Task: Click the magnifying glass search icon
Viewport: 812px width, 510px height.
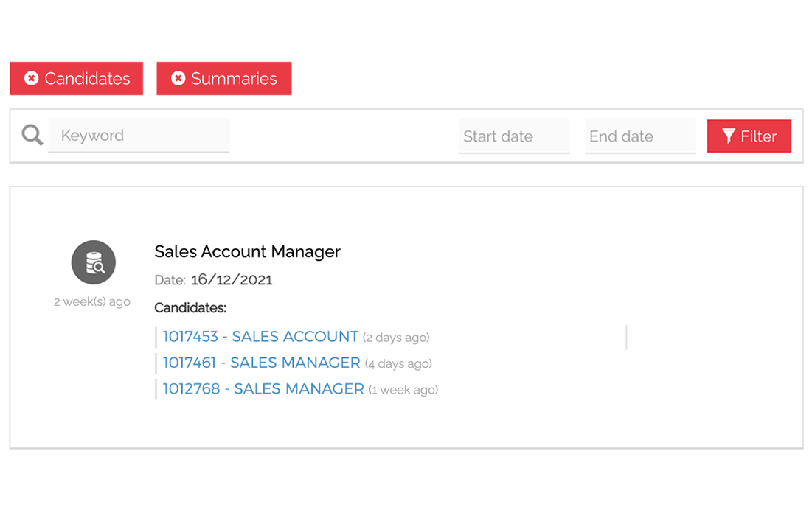Action: click(x=32, y=135)
